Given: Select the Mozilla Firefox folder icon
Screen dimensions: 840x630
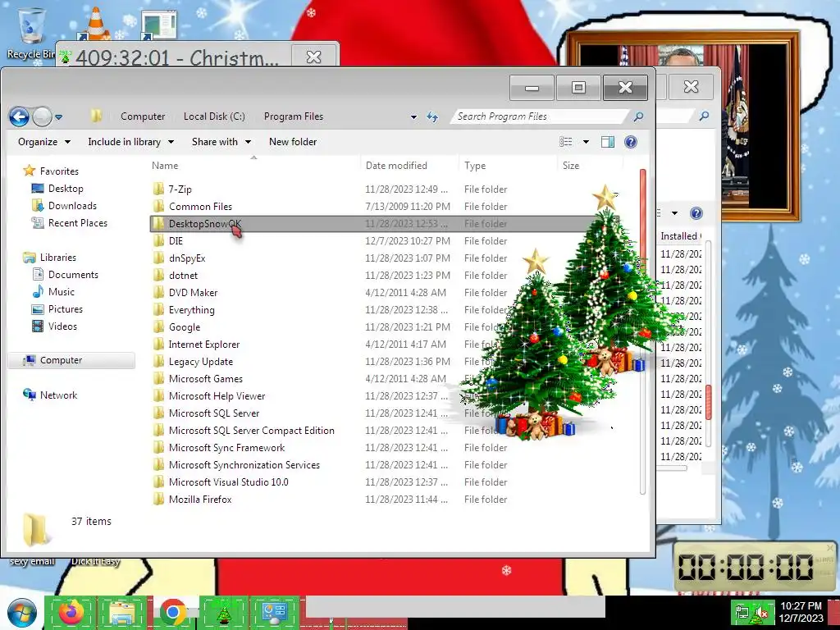Looking at the screenshot, I should (158, 500).
